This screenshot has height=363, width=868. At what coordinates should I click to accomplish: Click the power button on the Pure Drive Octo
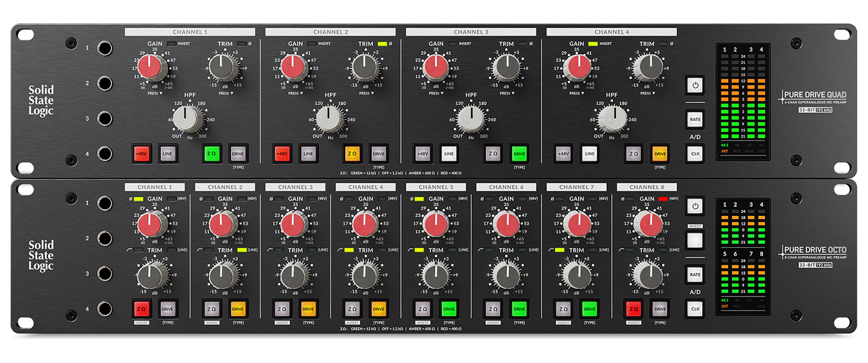click(x=695, y=206)
